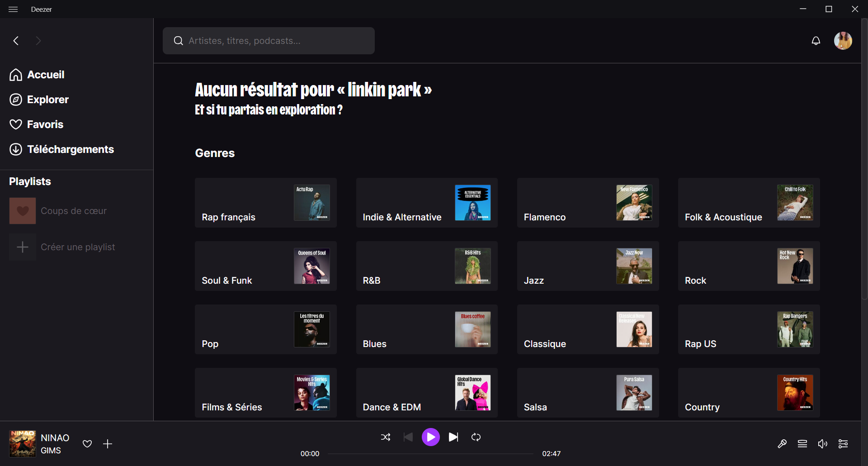
Task: Click the Coups de cœur heart thumbnail
Action: coord(23,211)
